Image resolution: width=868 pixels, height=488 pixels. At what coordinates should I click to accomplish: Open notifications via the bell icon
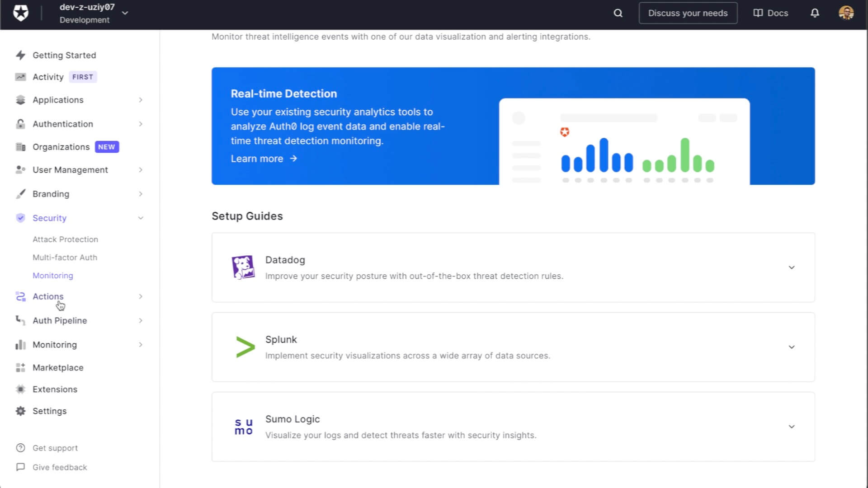[x=814, y=13]
